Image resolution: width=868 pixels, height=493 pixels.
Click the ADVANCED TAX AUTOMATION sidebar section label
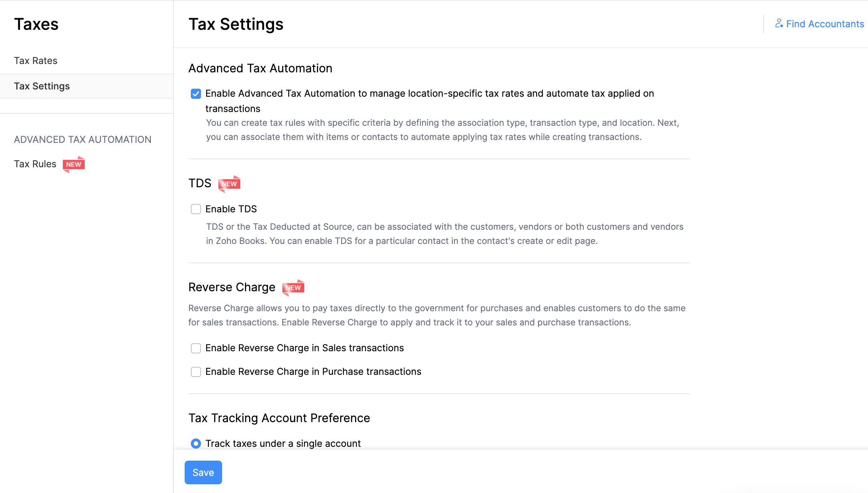83,140
